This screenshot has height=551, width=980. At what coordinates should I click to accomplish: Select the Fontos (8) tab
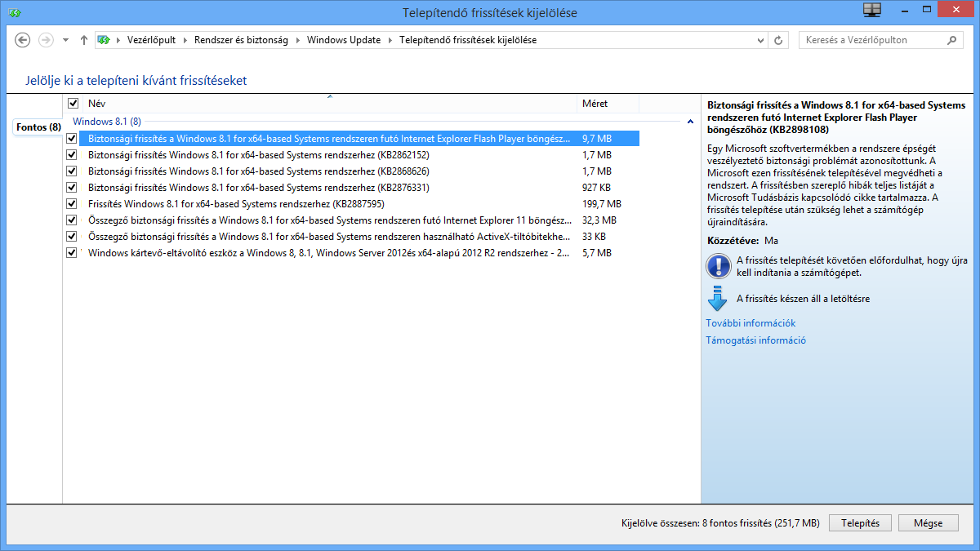tap(38, 127)
